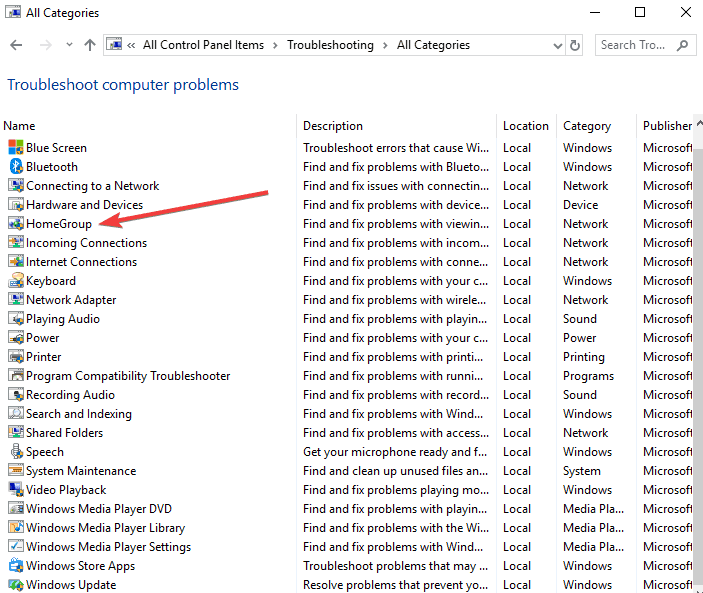The image size is (703, 593).
Task: Click the Recording Audio icon
Action: click(16, 394)
